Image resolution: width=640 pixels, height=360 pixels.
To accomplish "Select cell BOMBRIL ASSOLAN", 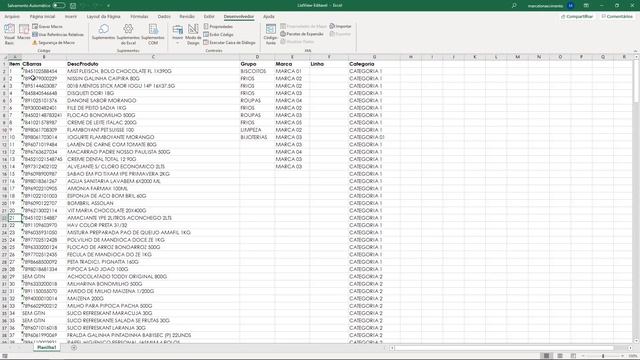I will (153, 203).
